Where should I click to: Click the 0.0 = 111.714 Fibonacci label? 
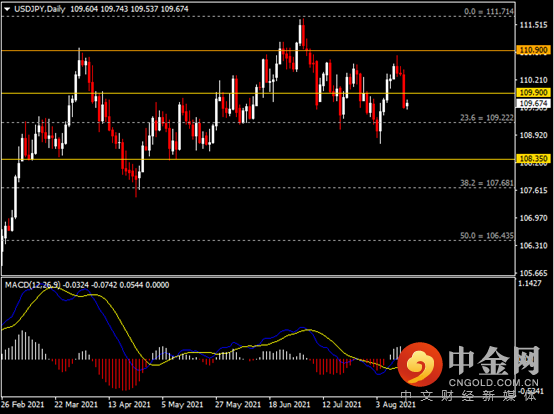pos(489,11)
